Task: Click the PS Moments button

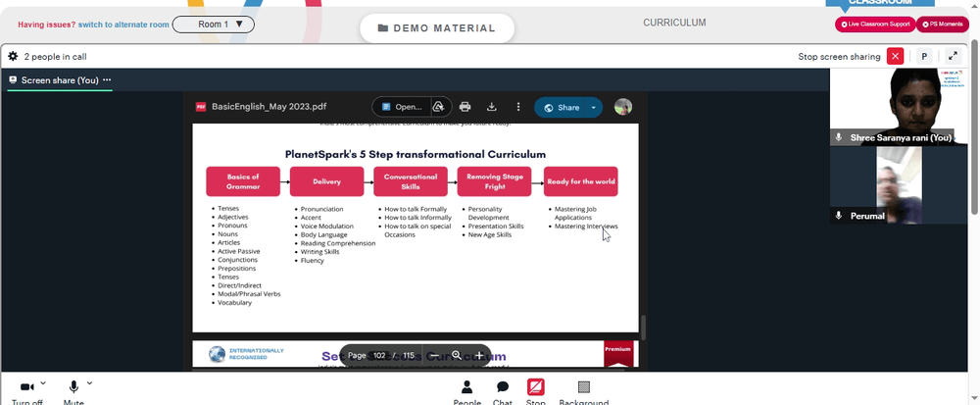Action: (943, 25)
